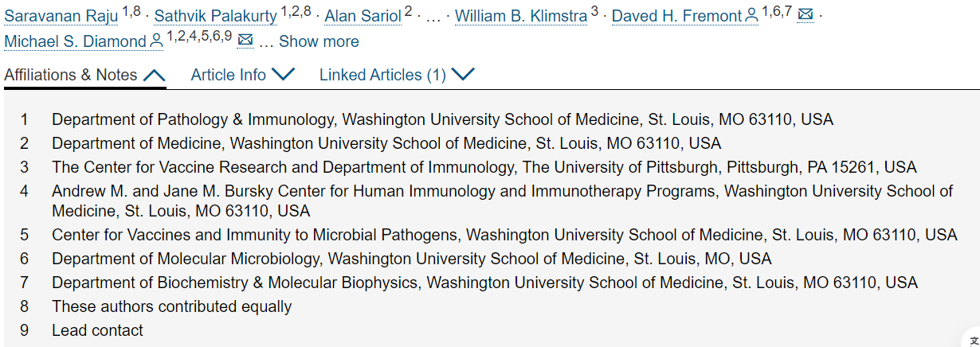Open Sathvik Palakurty author link

(216, 16)
